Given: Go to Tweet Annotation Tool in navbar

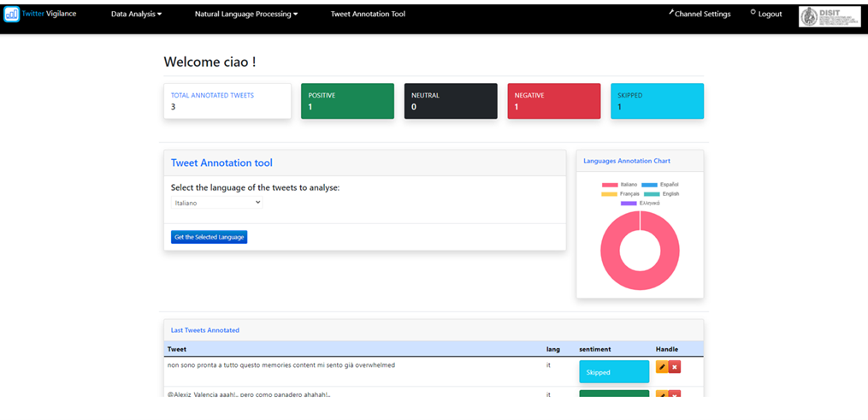Looking at the screenshot, I should pyautogui.click(x=368, y=15).
